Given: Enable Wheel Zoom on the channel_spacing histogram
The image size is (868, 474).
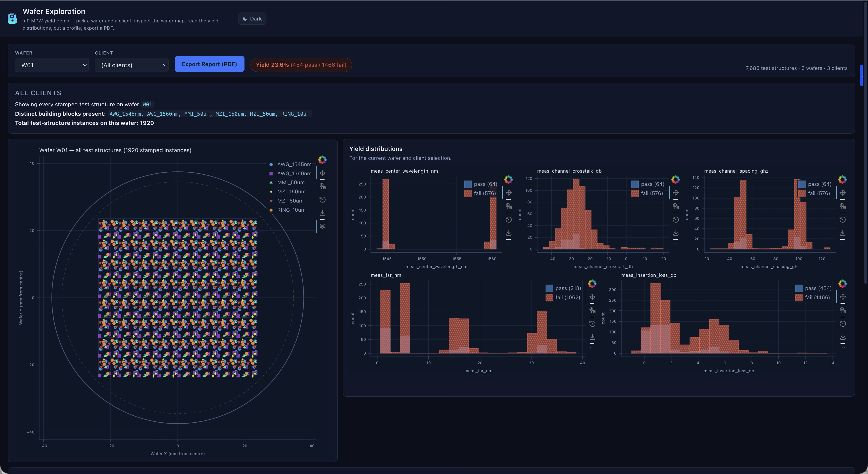Looking at the screenshot, I should point(842,206).
